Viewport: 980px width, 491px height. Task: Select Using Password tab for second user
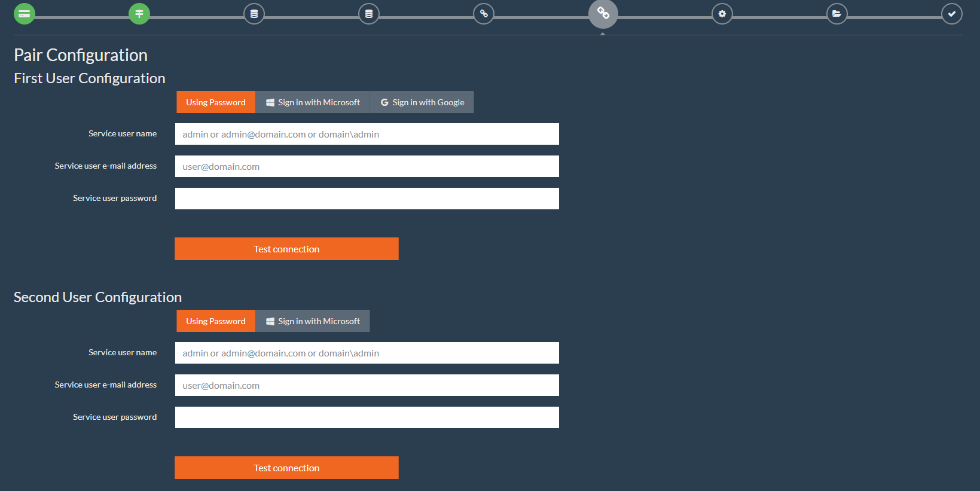click(216, 321)
